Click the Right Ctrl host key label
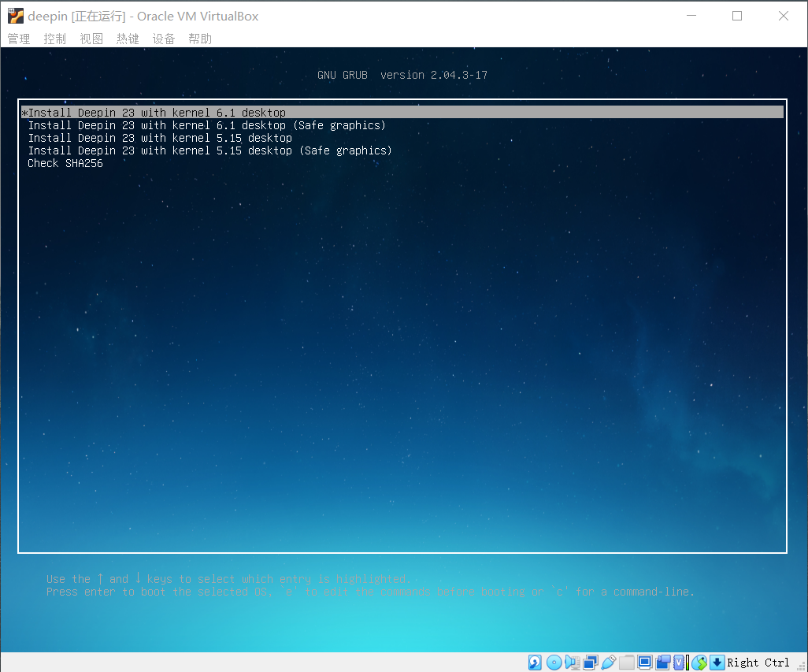Screen dimensions: 808x672 758,663
